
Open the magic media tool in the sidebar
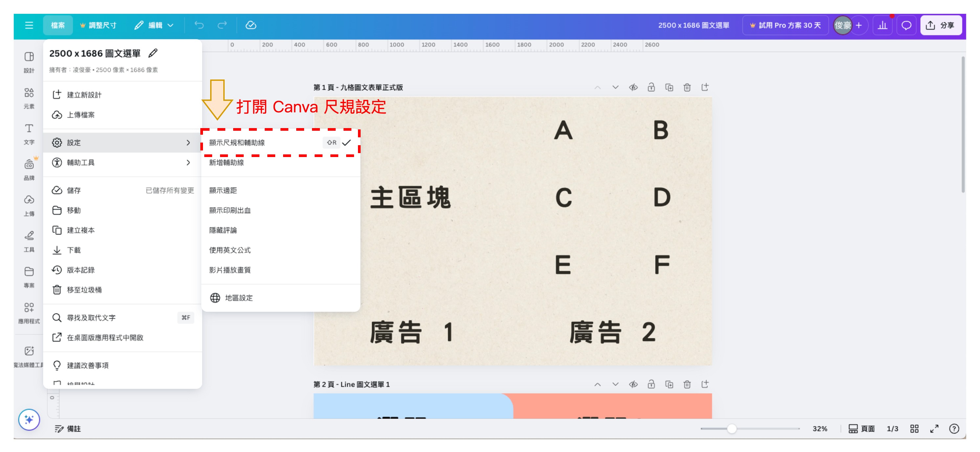tap(29, 356)
